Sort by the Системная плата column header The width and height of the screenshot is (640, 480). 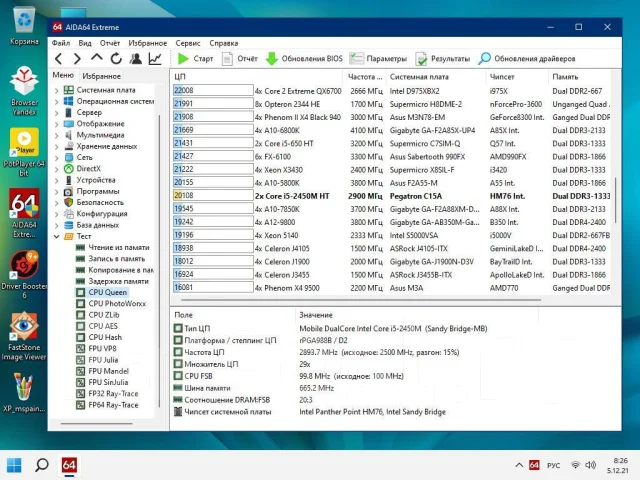click(x=436, y=77)
